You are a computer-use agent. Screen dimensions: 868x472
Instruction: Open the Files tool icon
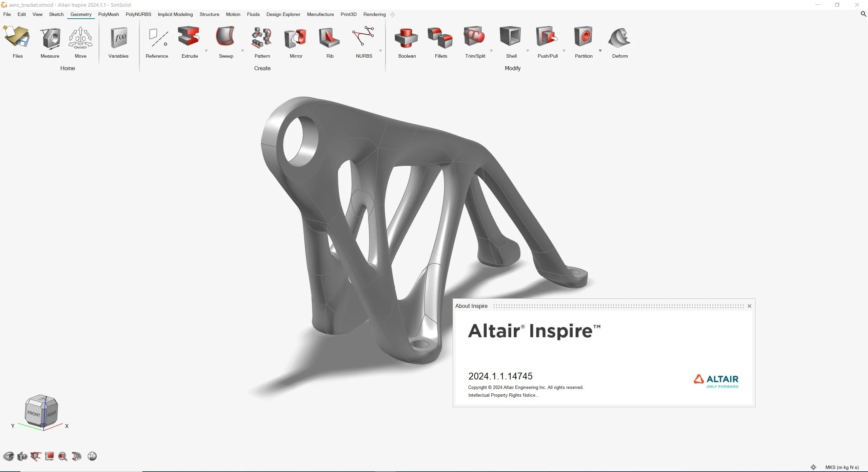pyautogui.click(x=17, y=37)
